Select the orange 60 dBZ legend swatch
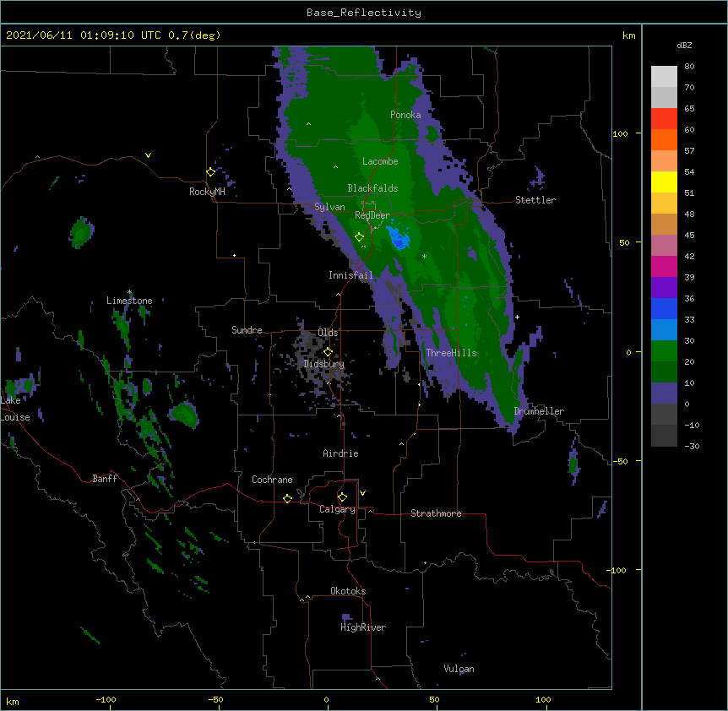 point(664,139)
